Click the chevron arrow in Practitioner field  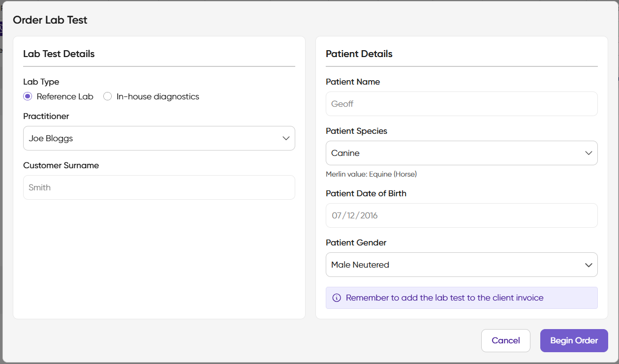click(286, 138)
